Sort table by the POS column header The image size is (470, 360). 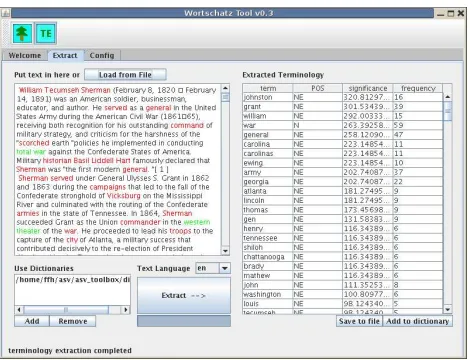coord(318,88)
